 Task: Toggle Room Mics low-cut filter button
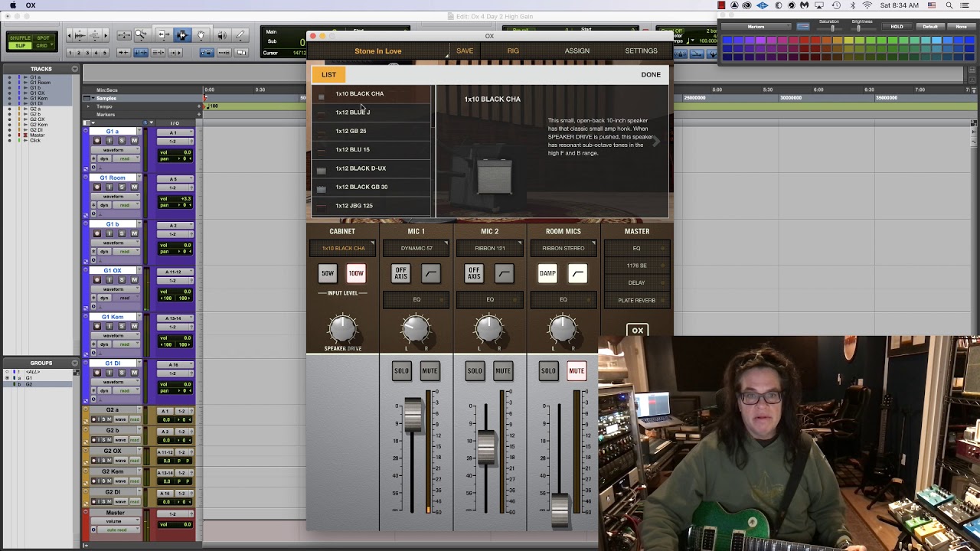[x=578, y=273]
